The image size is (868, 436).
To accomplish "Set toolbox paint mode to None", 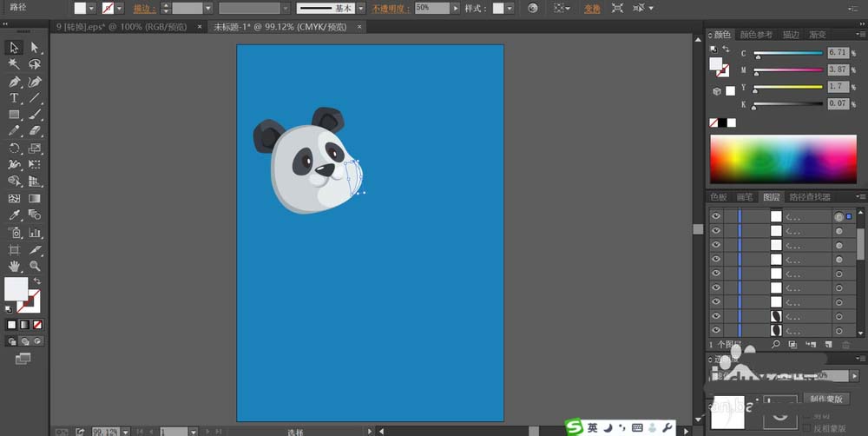I will tap(37, 325).
